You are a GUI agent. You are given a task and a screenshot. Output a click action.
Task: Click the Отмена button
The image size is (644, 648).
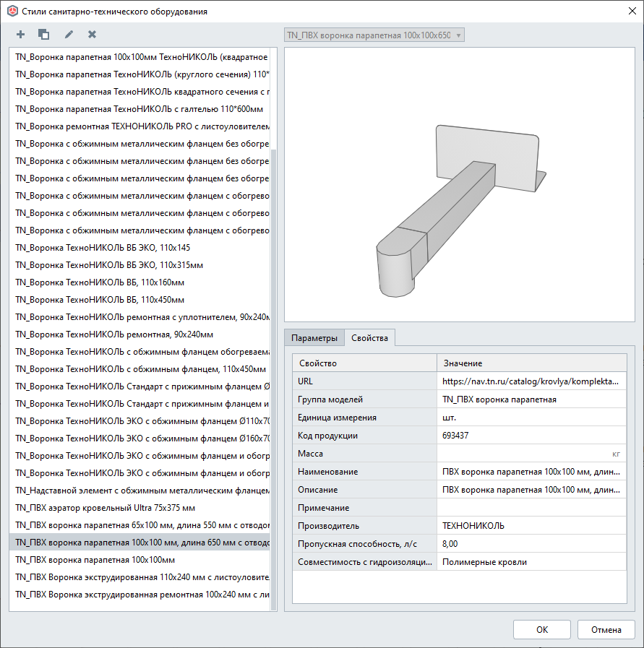click(x=606, y=629)
